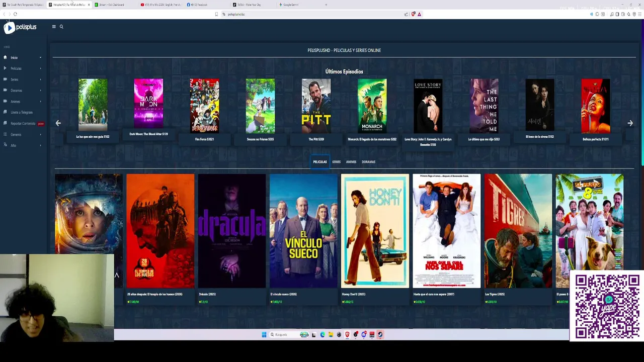Image resolution: width=644 pixels, height=362 pixels.
Task: Open The Last Thing He Told Me poster
Action: pos(484,106)
